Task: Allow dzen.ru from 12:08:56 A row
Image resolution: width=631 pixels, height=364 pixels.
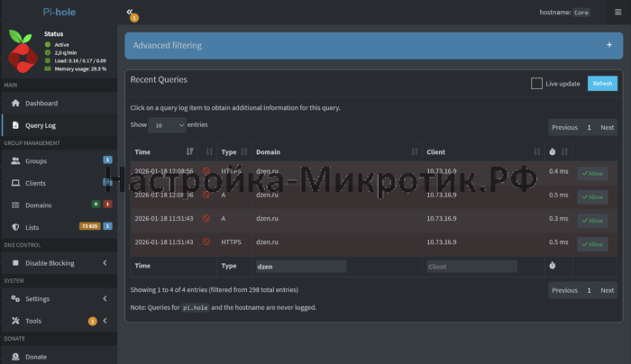Action: coord(592,197)
